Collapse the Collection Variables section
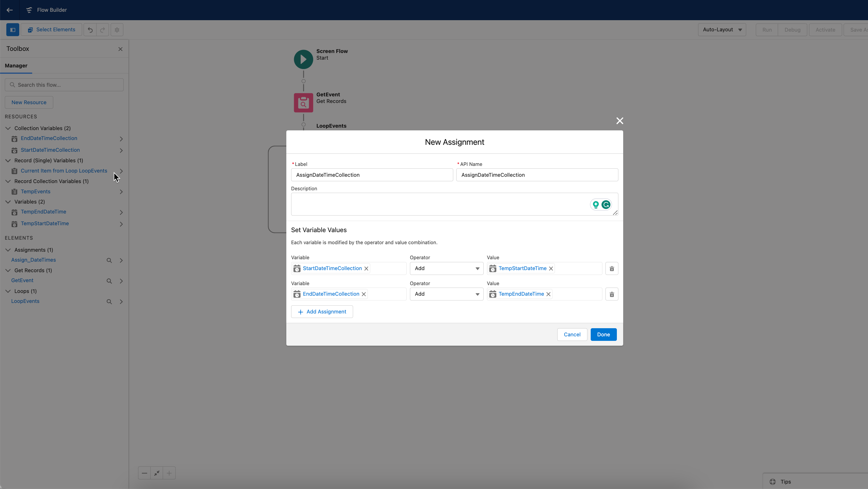Image resolution: width=868 pixels, height=489 pixels. (8, 128)
